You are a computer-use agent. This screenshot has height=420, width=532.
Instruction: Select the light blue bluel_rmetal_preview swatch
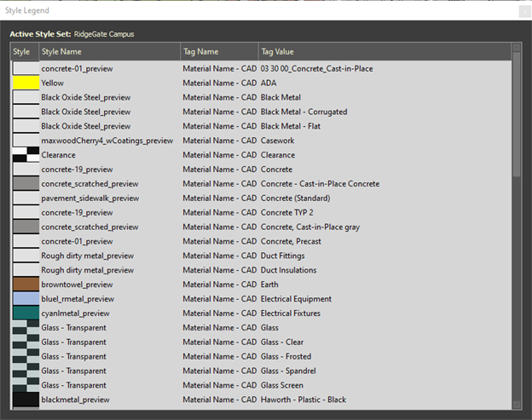click(x=26, y=299)
